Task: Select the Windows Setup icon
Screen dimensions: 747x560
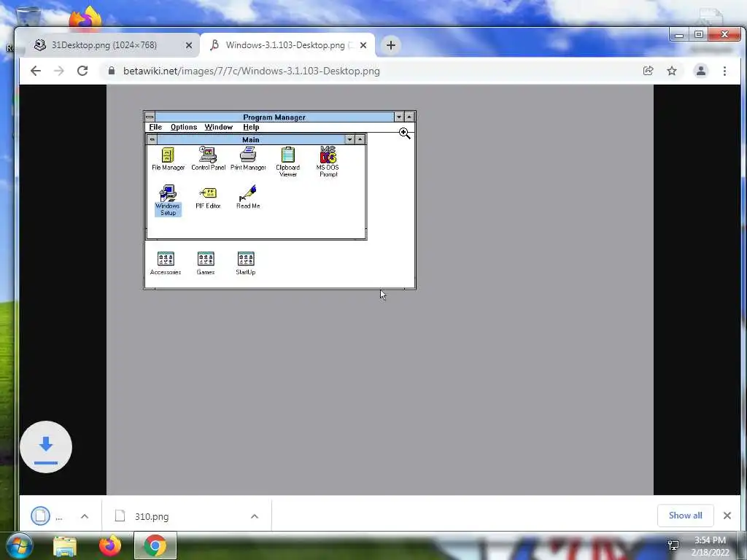Action: 168,200
